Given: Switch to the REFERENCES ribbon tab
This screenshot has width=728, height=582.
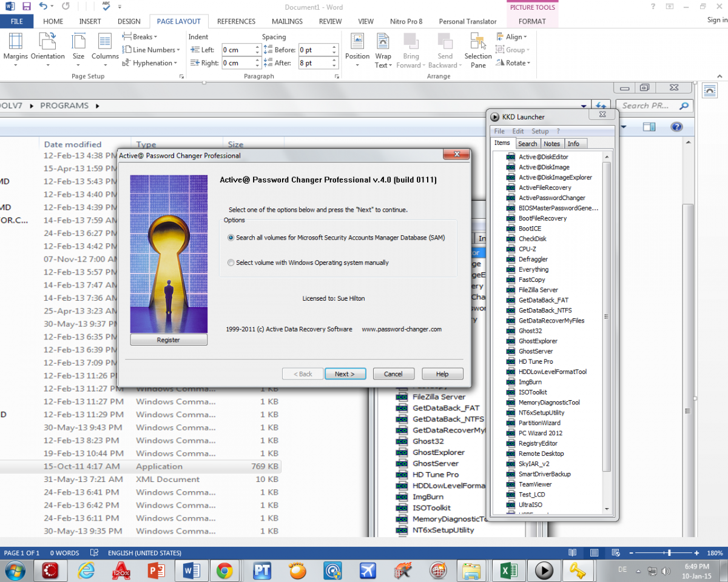Looking at the screenshot, I should pos(237,21).
